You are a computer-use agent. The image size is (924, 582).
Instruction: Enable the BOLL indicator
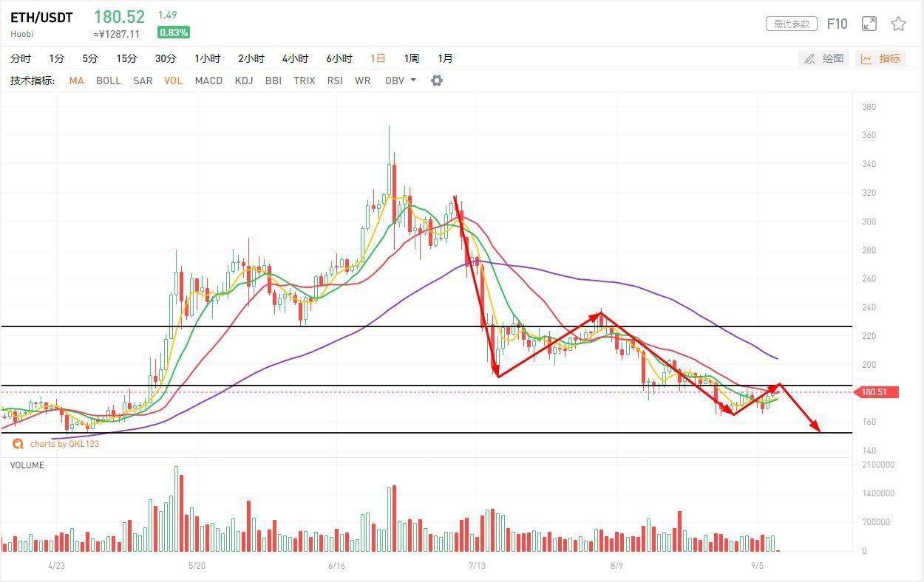click(109, 81)
